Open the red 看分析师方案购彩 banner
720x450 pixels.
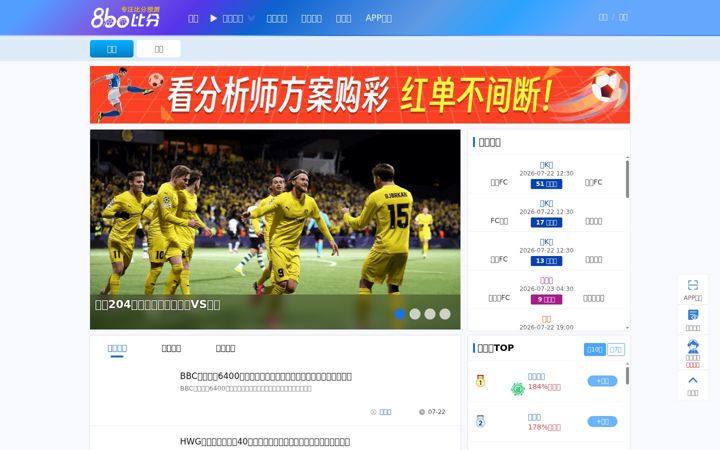360,95
